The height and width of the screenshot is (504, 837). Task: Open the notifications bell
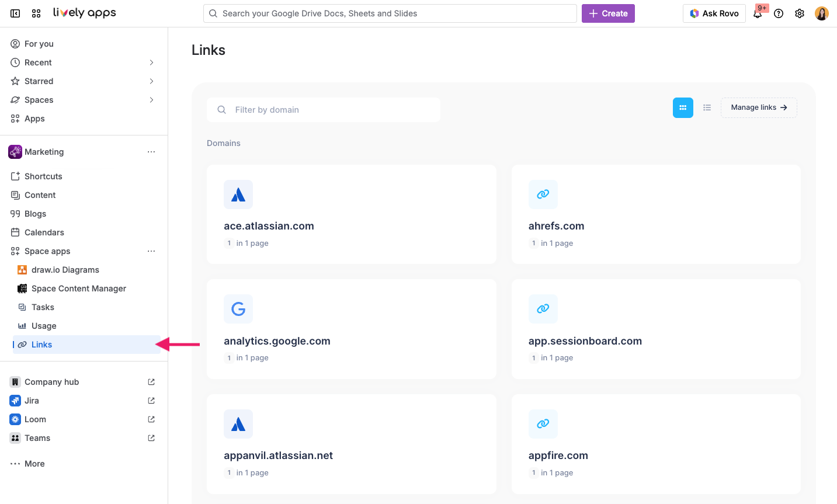click(758, 13)
